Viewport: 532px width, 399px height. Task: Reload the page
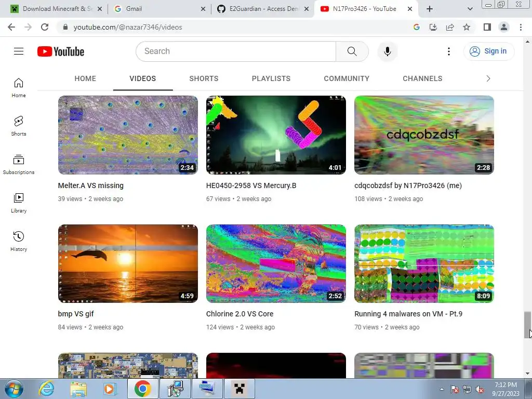point(45,27)
